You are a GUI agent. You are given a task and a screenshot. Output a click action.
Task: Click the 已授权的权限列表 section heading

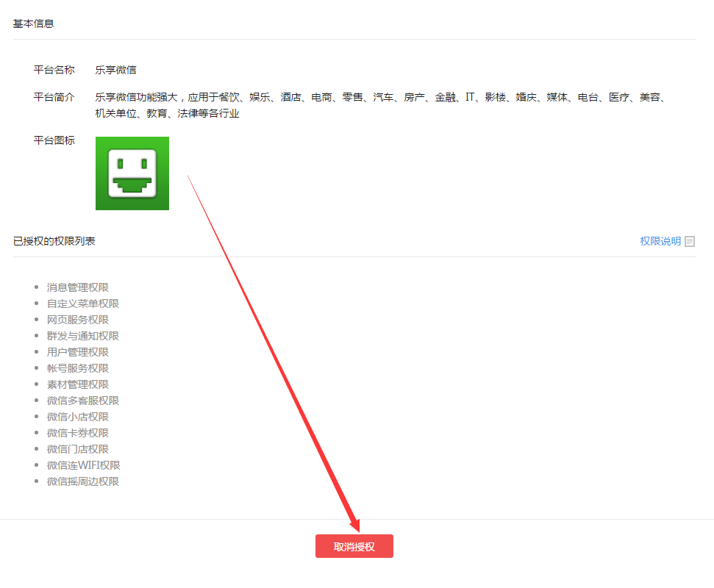point(54,241)
